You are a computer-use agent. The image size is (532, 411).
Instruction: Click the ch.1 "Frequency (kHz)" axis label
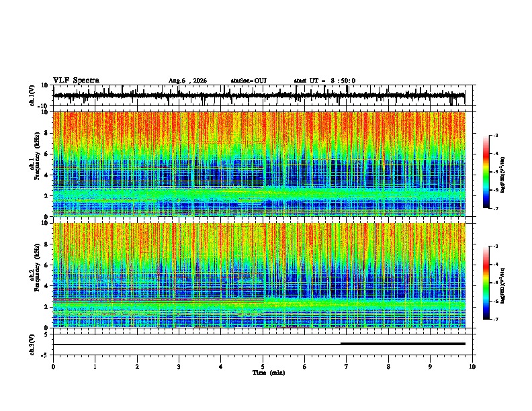point(37,156)
